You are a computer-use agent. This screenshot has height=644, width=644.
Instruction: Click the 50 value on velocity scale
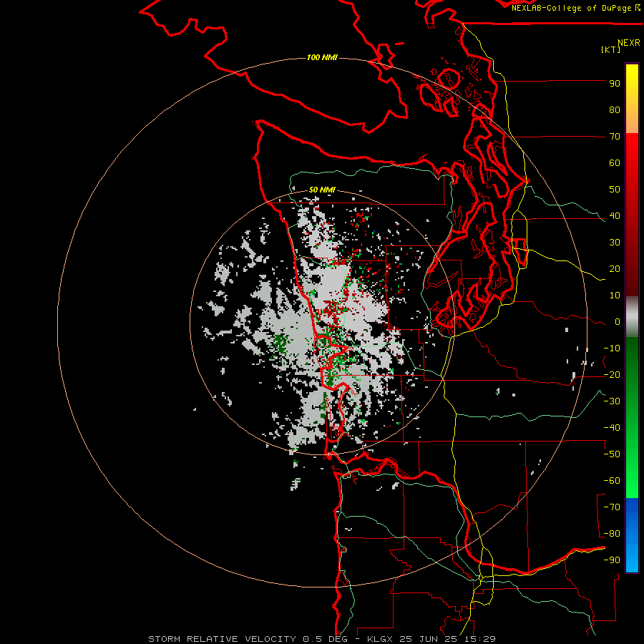615,190
